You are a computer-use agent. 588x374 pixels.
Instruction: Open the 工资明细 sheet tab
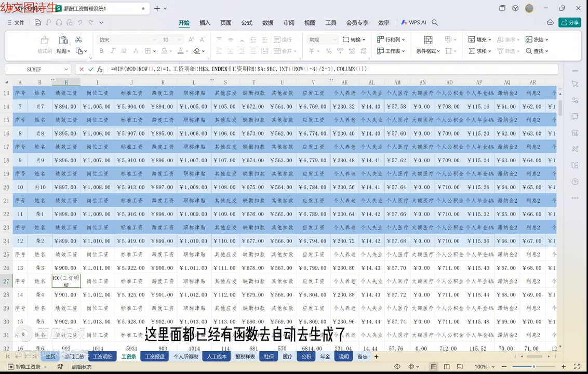click(x=102, y=357)
